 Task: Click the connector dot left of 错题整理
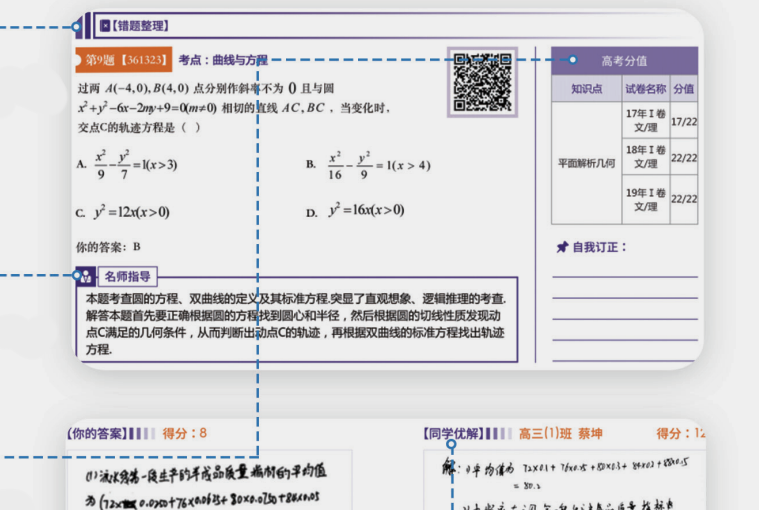pyautogui.click(x=77, y=26)
